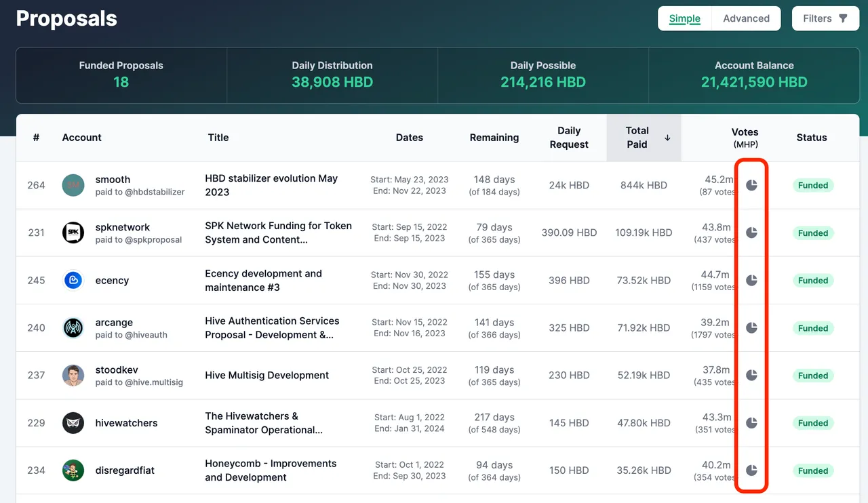Toggle Total Paid sort arrow

click(667, 138)
